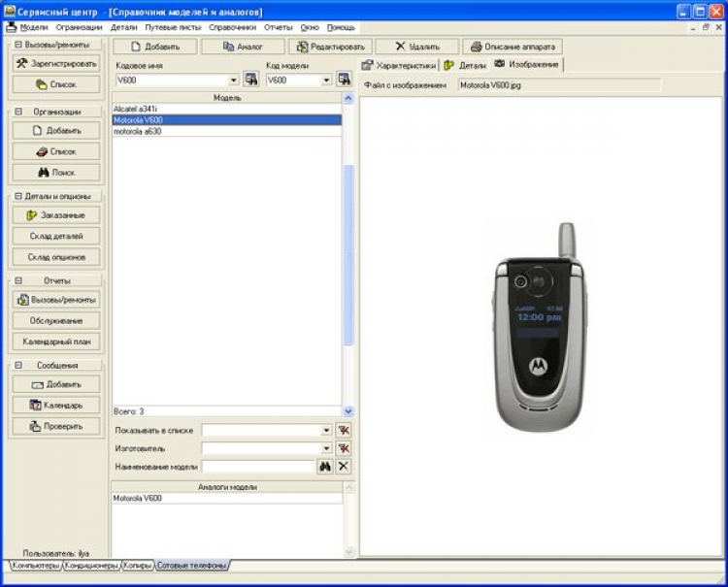Click the Motorola V600 phone image
This screenshot has height=587, width=728.
click(540, 329)
